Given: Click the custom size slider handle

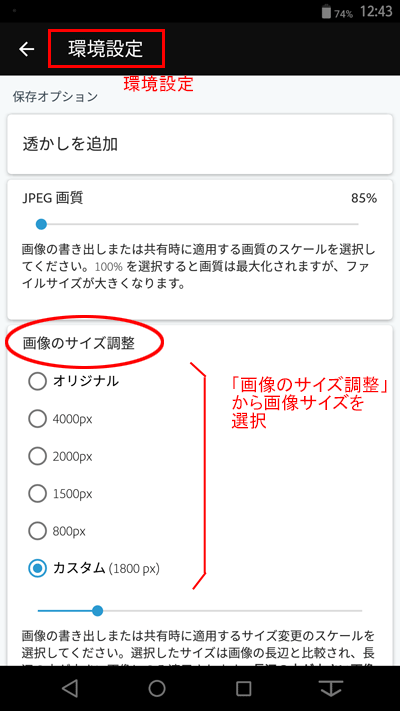Looking at the screenshot, I should point(98,611).
